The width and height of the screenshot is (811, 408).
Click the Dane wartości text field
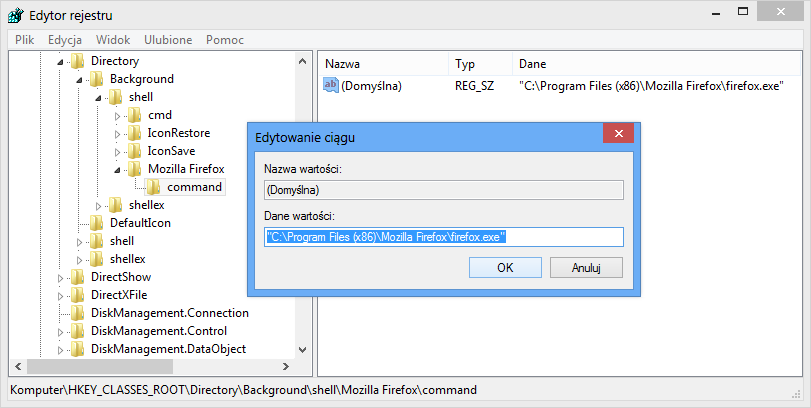click(443, 237)
